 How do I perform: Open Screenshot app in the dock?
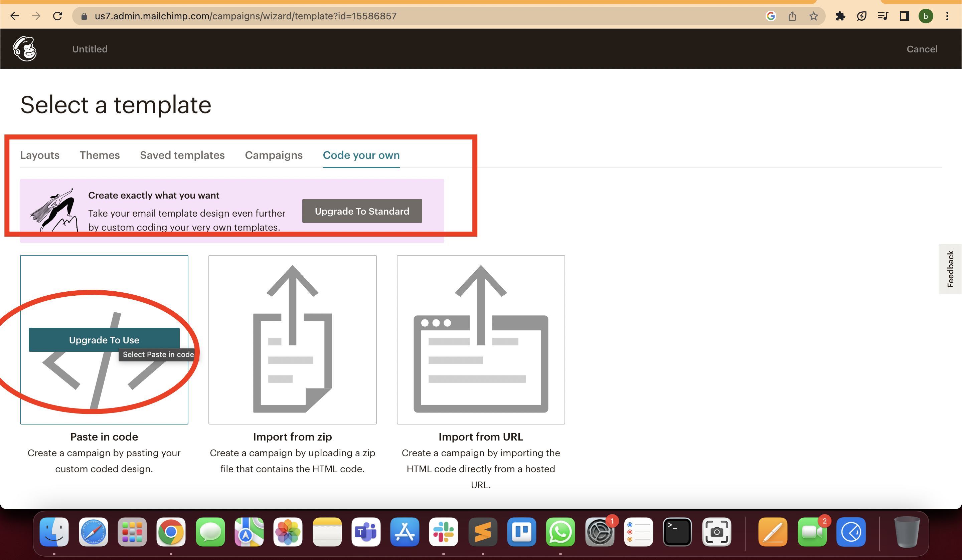716,532
